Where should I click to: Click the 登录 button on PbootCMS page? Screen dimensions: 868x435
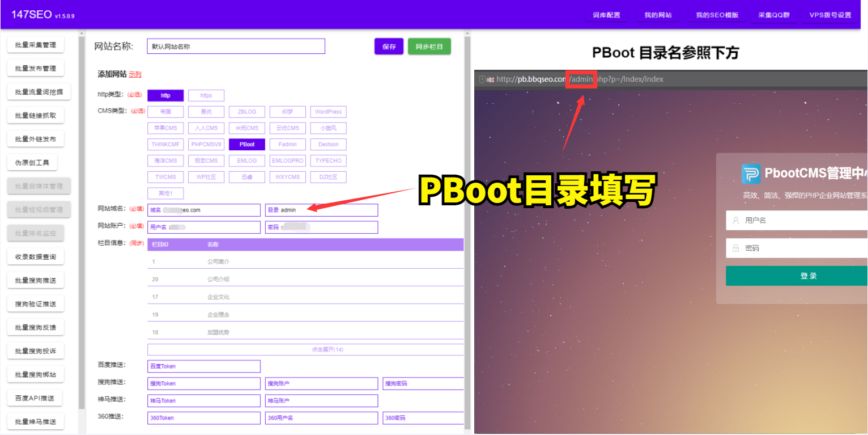(x=797, y=276)
